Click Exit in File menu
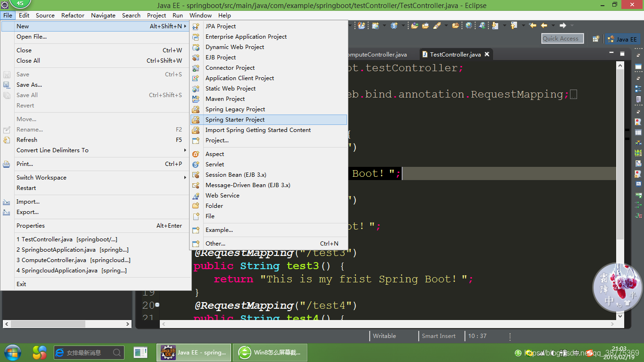Image resolution: width=644 pixels, height=362 pixels. [x=96, y=284]
